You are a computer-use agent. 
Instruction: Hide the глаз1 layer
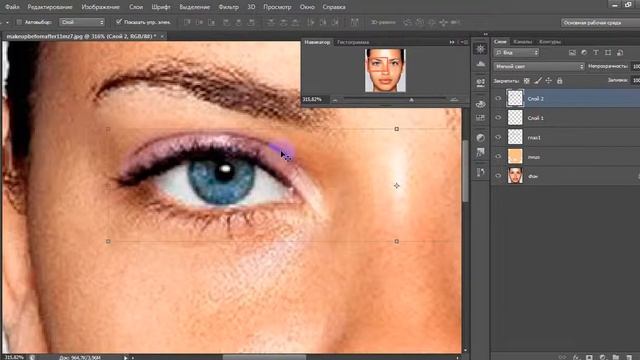[498, 137]
